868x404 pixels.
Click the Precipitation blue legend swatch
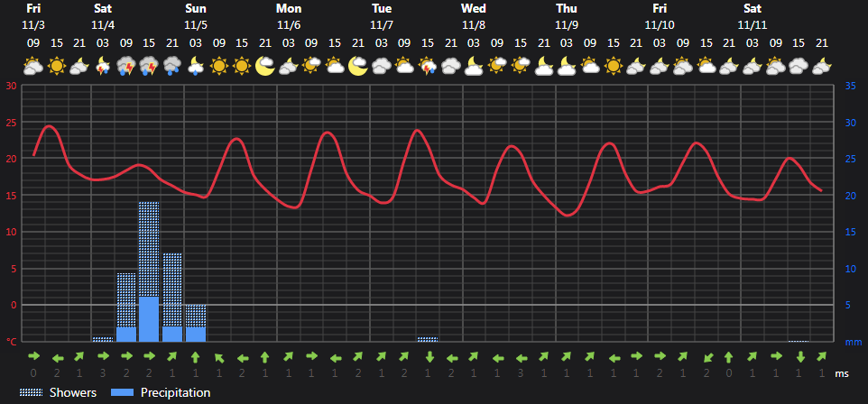(123, 393)
